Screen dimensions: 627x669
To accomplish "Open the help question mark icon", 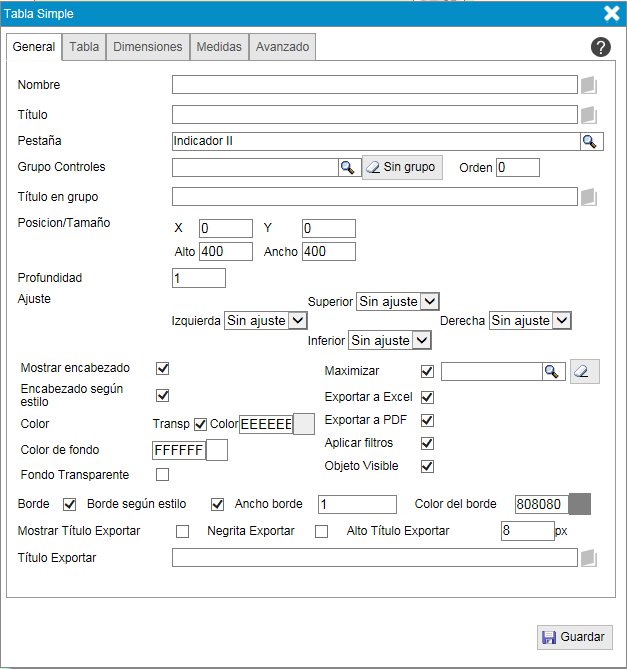I will tap(601, 47).
